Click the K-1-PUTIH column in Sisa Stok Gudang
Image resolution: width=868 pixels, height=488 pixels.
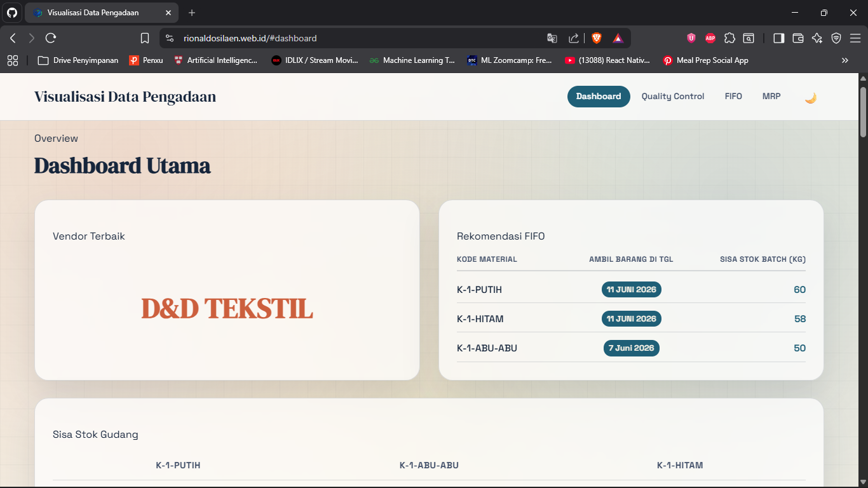(x=178, y=465)
